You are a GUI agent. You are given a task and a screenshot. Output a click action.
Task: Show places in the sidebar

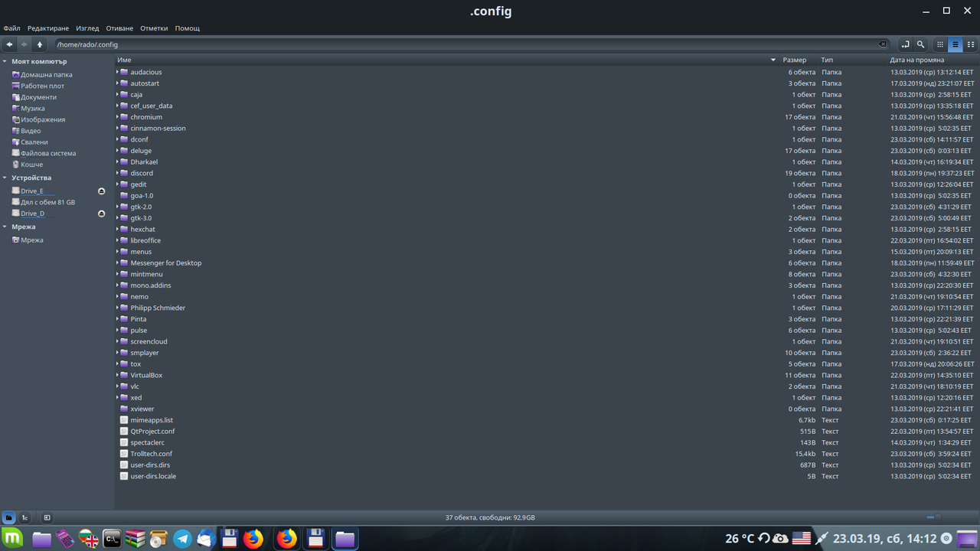[9, 517]
